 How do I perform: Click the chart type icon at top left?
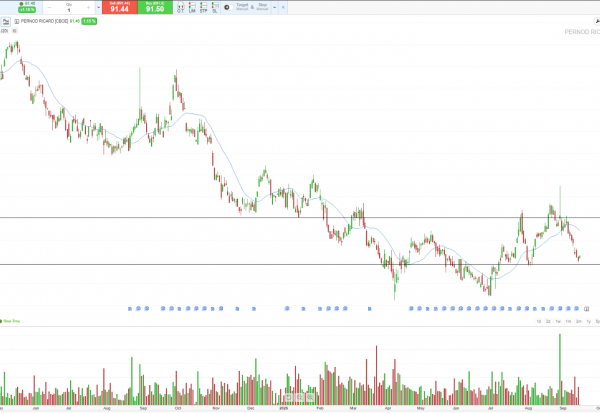click(x=4, y=20)
